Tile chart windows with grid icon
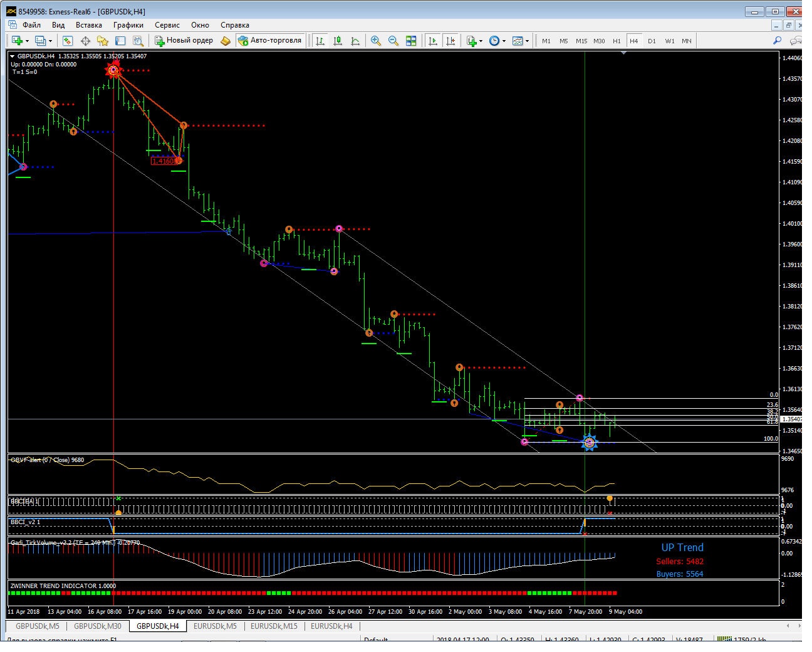This screenshot has height=652, width=812. click(x=411, y=41)
